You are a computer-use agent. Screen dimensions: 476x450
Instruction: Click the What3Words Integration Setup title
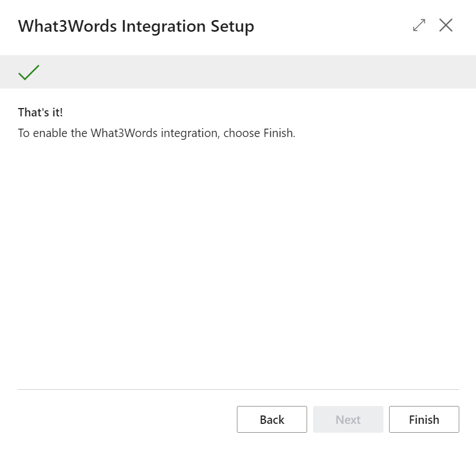[136, 26]
